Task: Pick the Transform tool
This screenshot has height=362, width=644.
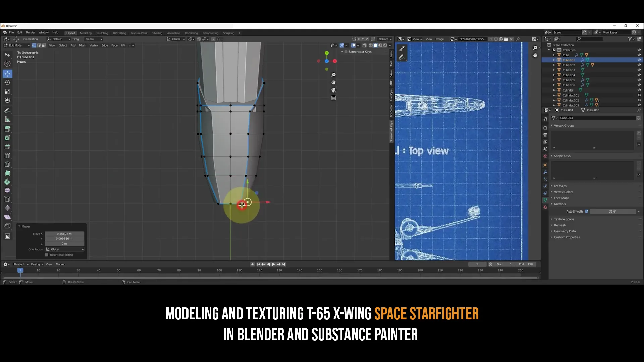Action: 7,100
